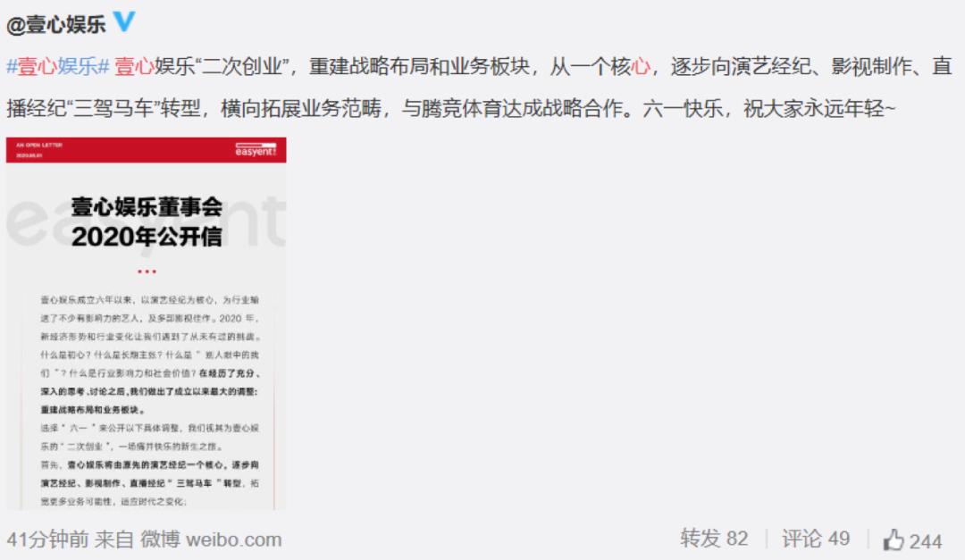Image resolution: width=965 pixels, height=560 pixels.
Task: Open 评论 49 comments
Action: tap(816, 539)
